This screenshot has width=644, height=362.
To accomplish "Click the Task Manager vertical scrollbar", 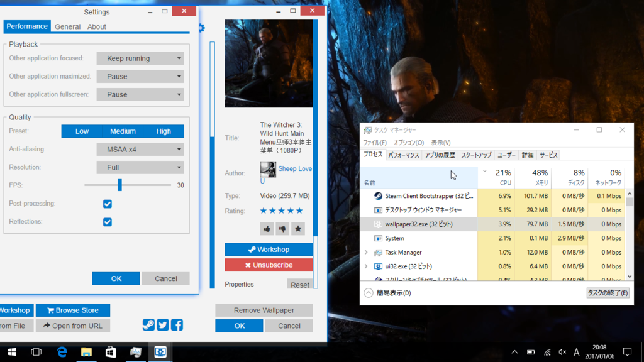I will [x=630, y=235].
